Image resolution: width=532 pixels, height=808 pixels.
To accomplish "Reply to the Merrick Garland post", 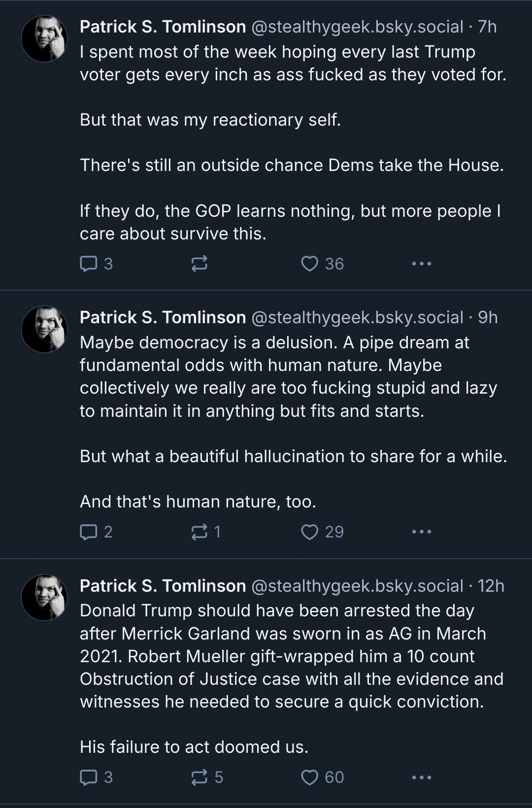I will (x=89, y=777).
